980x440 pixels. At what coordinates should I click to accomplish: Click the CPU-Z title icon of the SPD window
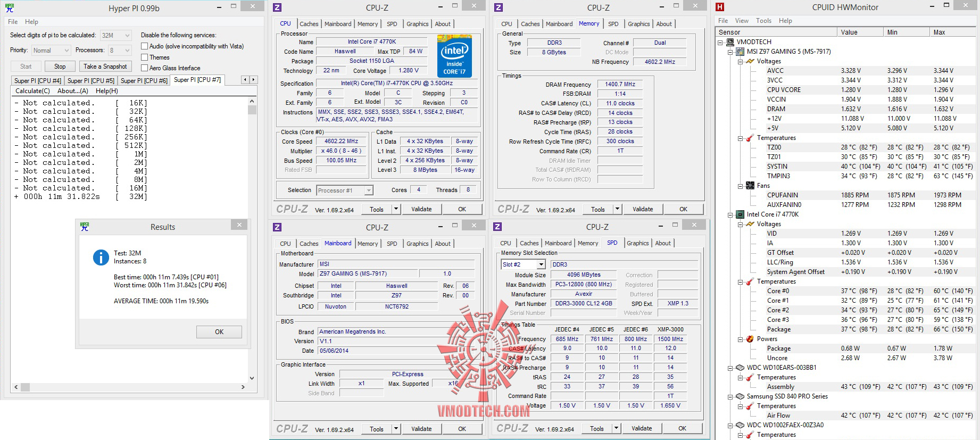(497, 227)
